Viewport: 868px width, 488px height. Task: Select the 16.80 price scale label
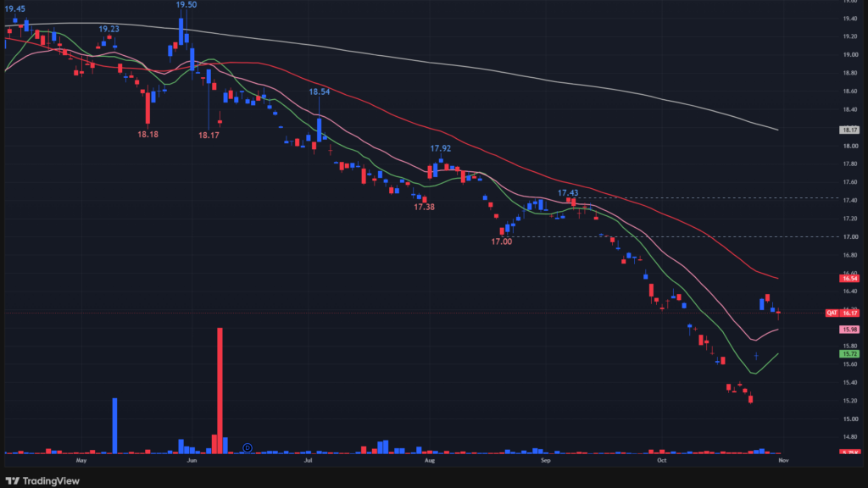coord(850,256)
